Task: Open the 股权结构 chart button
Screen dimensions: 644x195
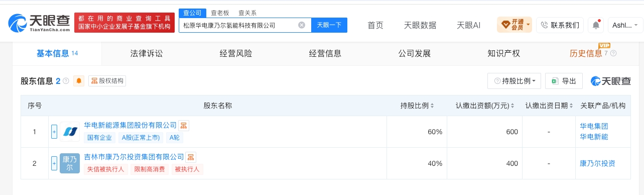Action: pos(107,81)
